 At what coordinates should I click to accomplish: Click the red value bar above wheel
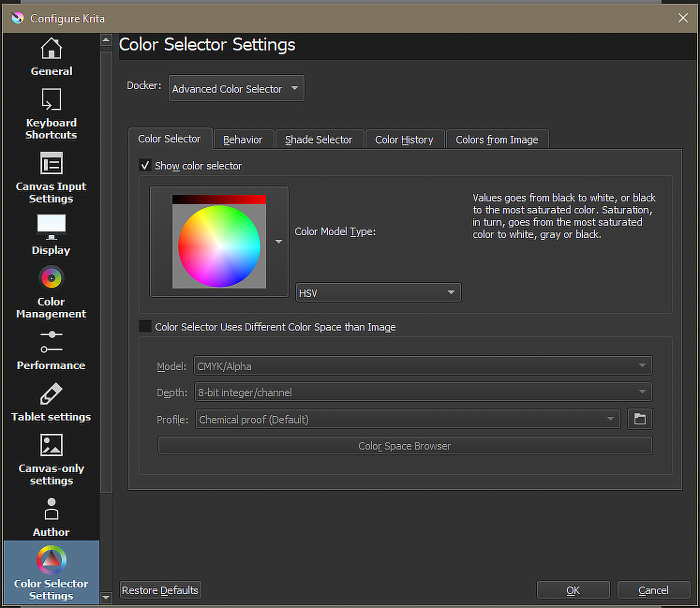coord(219,199)
